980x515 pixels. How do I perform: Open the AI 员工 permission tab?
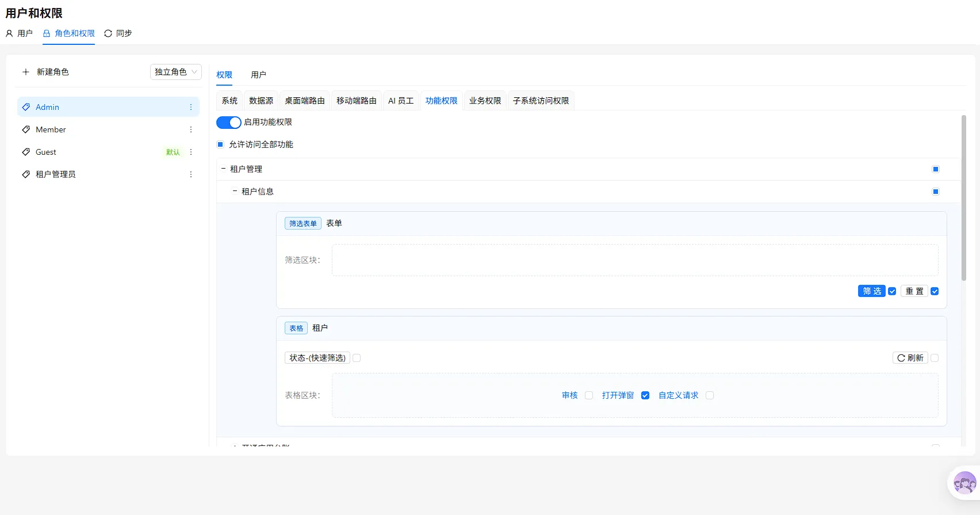click(401, 101)
